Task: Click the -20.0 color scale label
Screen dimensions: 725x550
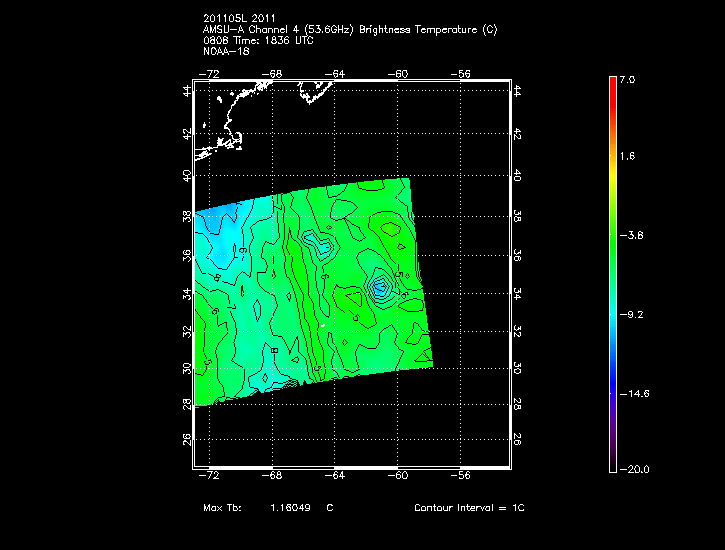Action: (632, 469)
